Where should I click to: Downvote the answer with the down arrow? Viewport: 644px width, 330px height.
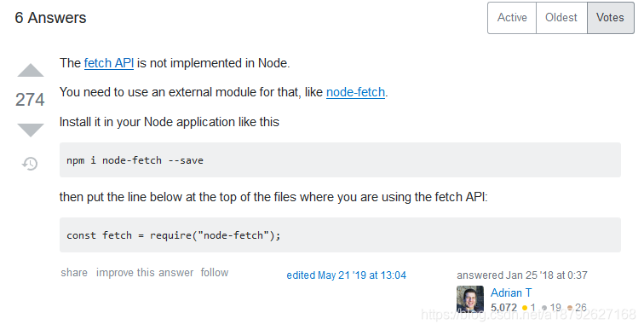coord(31,130)
